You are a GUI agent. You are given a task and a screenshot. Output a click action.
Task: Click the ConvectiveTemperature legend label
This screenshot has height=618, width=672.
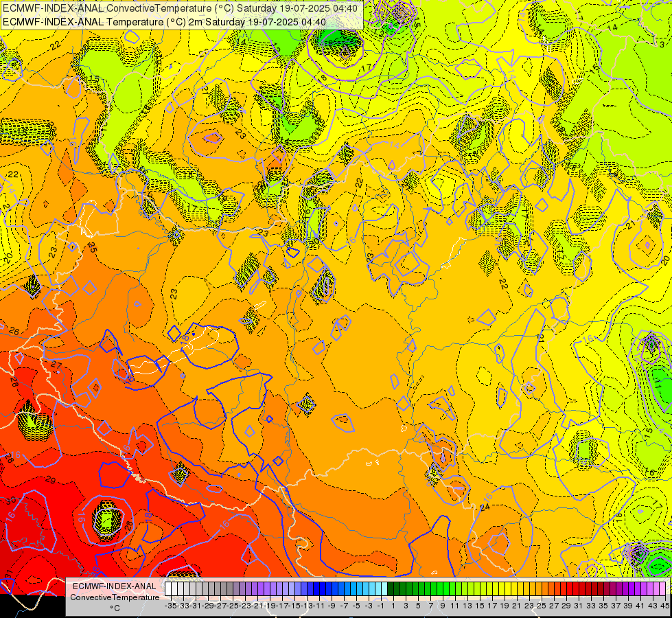click(115, 597)
